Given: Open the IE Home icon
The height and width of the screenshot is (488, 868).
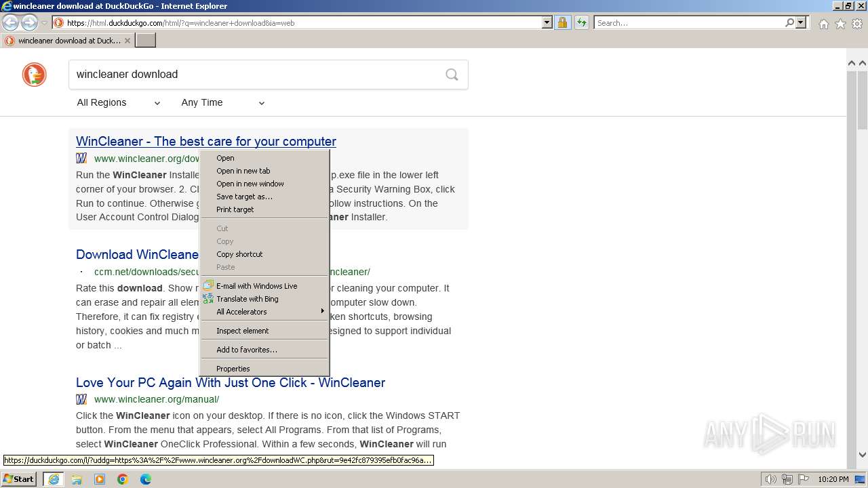Looking at the screenshot, I should (823, 24).
